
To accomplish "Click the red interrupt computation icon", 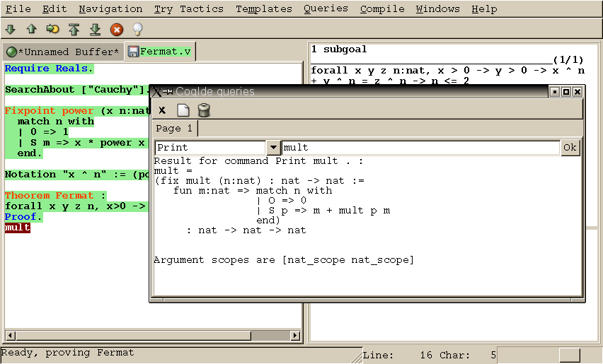I will tap(117, 30).
